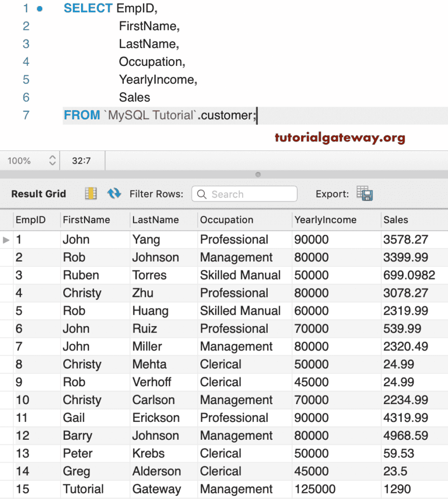The height and width of the screenshot is (499, 448).
Task: Select the last name cell Torres
Action: pos(164,276)
